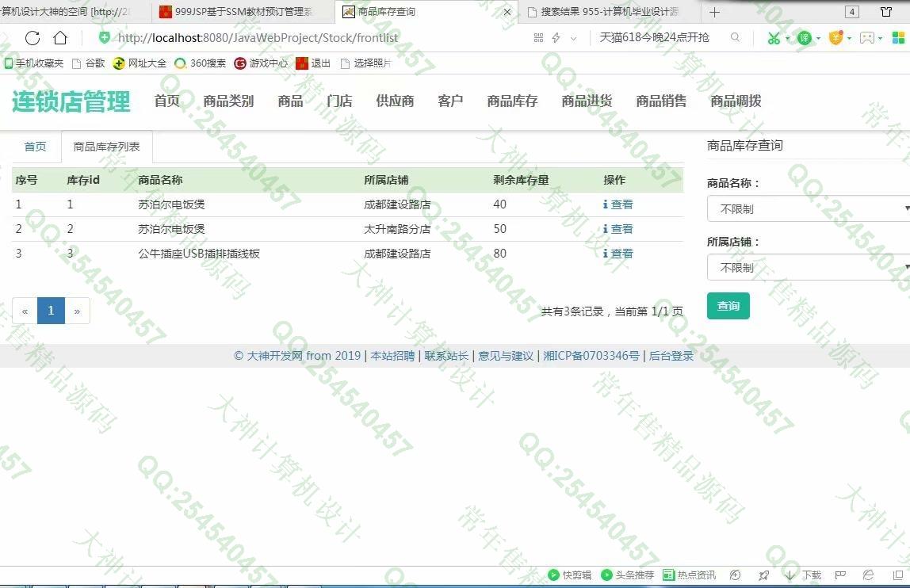Open the 联系站长 footer link
The width and height of the screenshot is (910, 588).
(x=446, y=356)
